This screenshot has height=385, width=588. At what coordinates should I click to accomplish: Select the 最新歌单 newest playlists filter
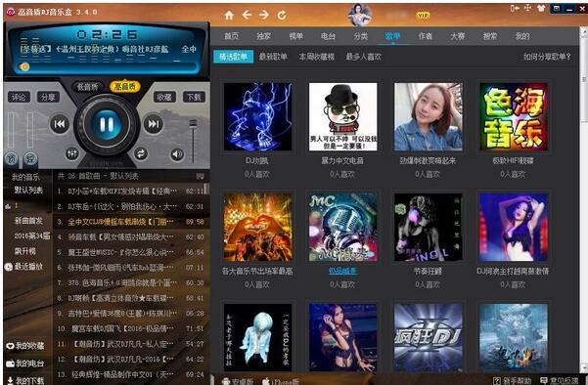pos(273,57)
